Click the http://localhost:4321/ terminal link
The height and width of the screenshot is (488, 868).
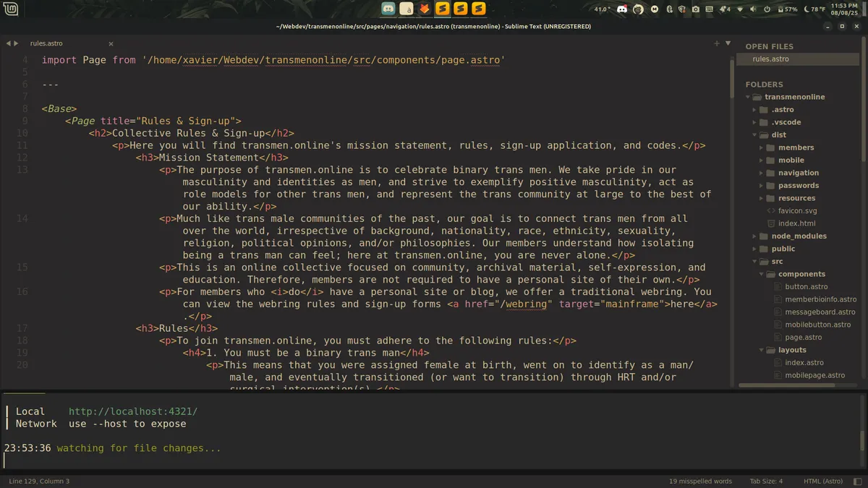(133, 411)
